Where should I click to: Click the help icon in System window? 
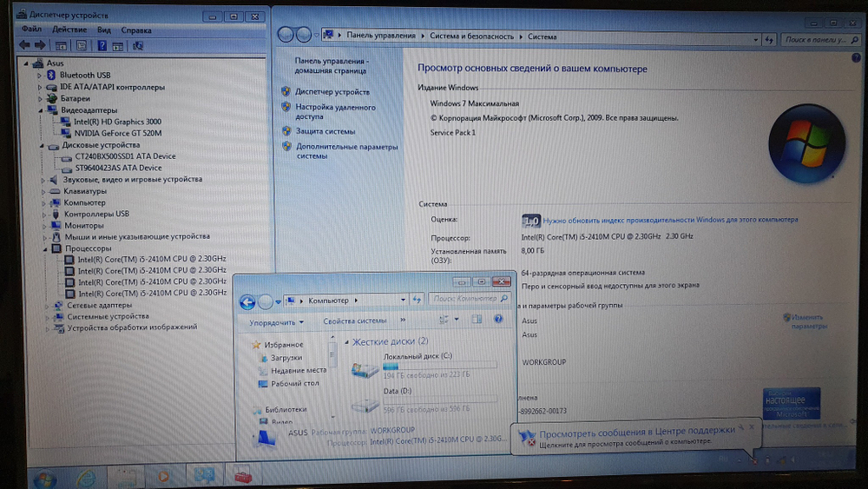coord(856,57)
